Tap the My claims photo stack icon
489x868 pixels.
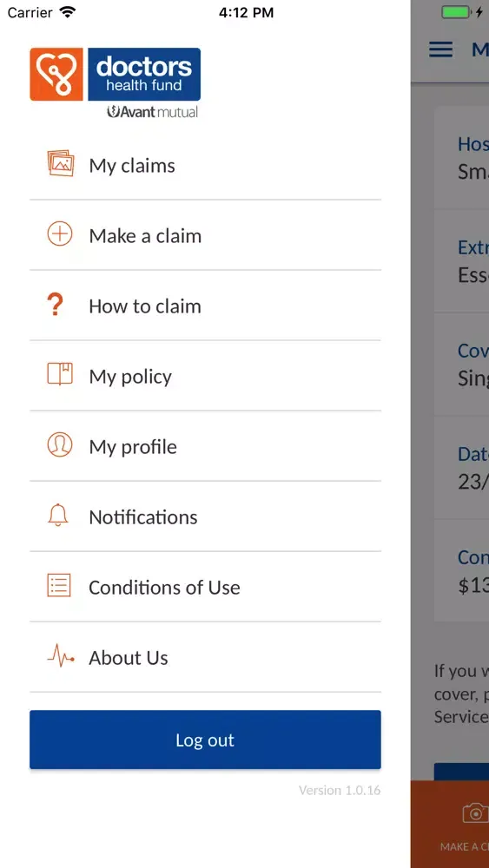coord(60,164)
